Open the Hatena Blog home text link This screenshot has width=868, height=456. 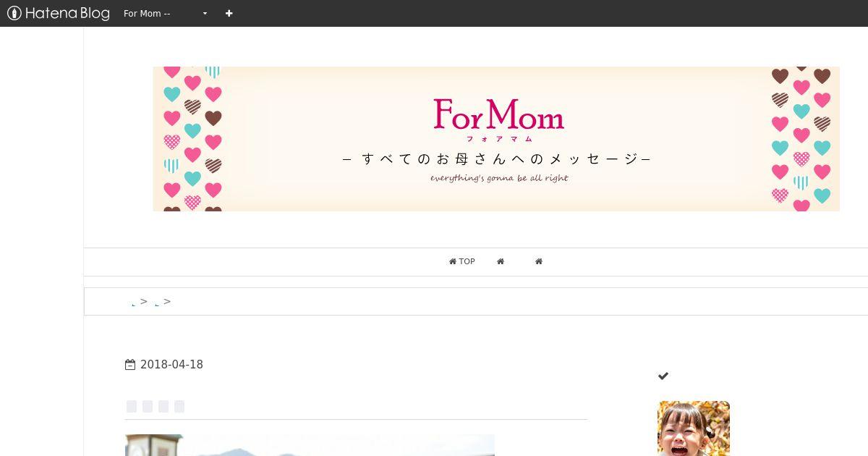point(67,13)
